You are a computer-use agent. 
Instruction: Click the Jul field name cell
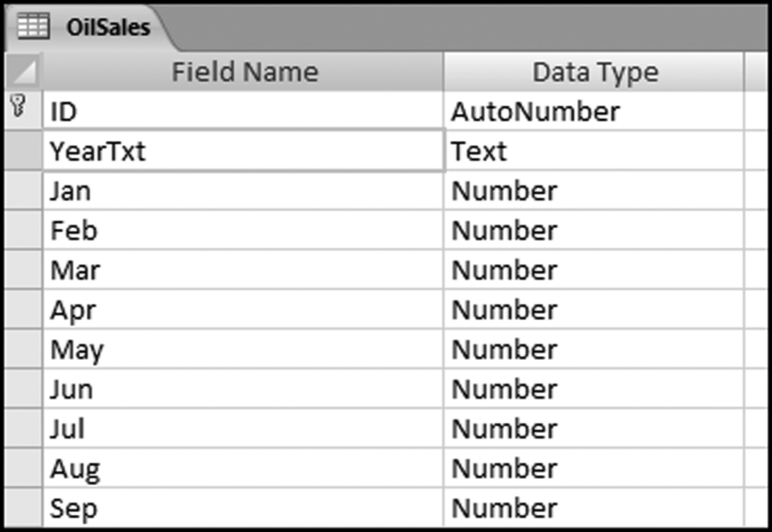[241, 429]
